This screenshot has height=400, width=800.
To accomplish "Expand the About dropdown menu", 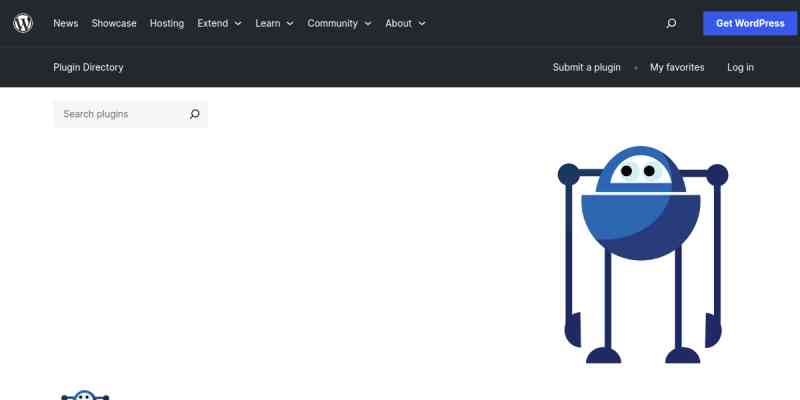I will click(x=405, y=23).
